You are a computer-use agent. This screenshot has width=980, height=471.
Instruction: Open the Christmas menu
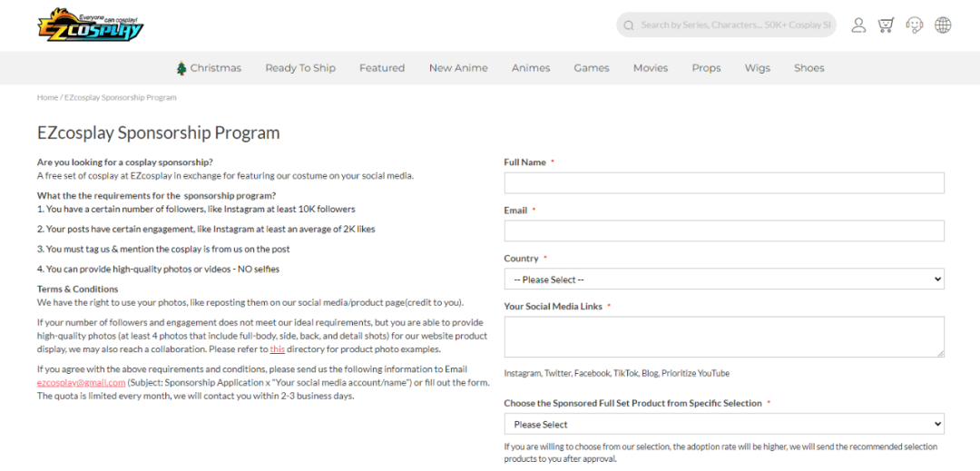[x=209, y=68]
